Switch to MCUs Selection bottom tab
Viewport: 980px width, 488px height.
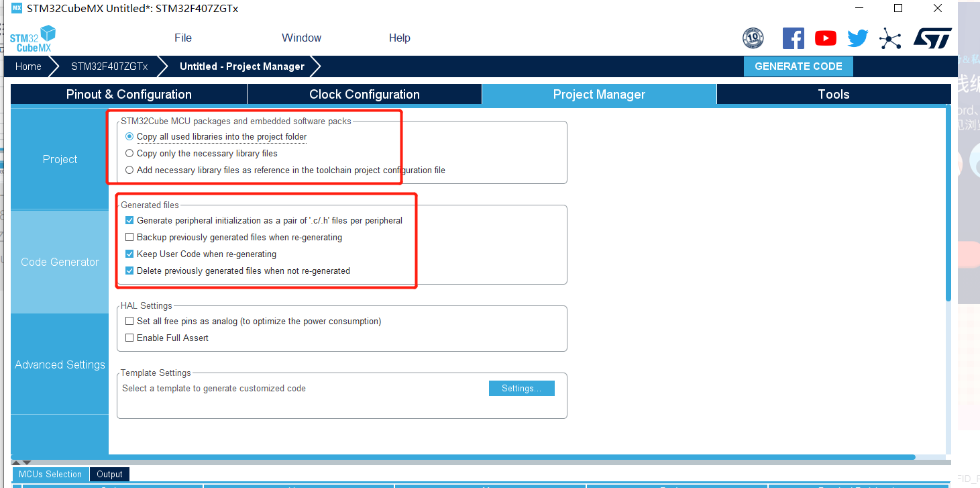pos(50,474)
